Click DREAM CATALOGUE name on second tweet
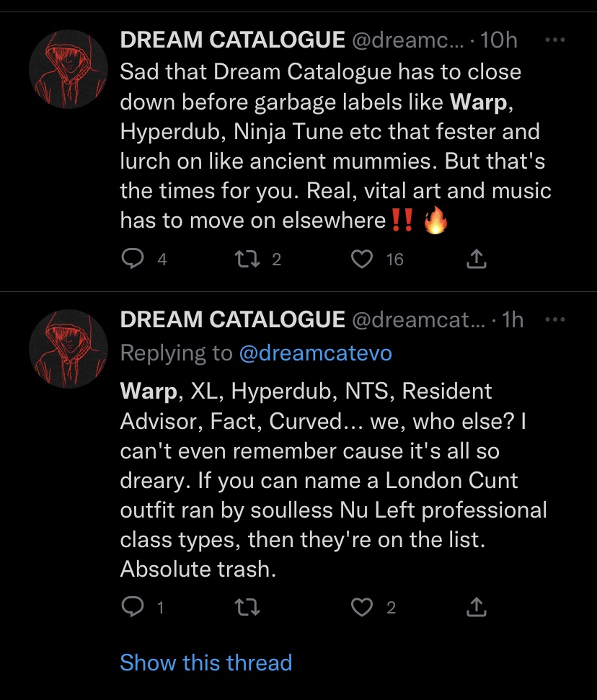This screenshot has width=597, height=700. [x=232, y=319]
